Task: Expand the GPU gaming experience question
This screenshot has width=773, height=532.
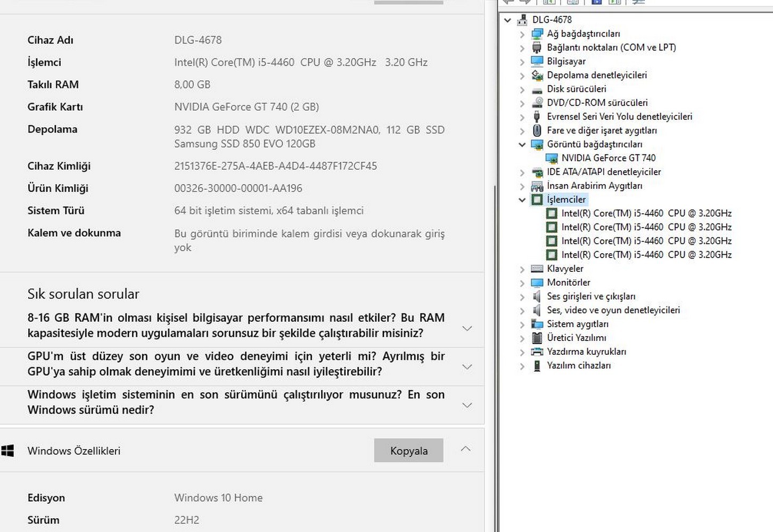Action: [467, 367]
